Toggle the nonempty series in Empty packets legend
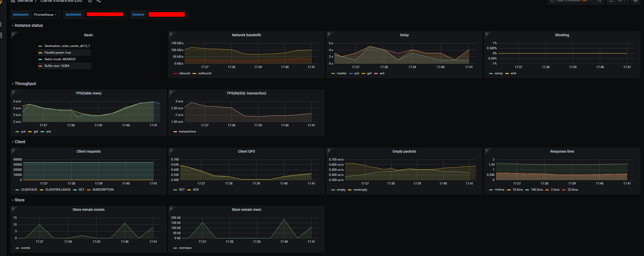 point(360,190)
